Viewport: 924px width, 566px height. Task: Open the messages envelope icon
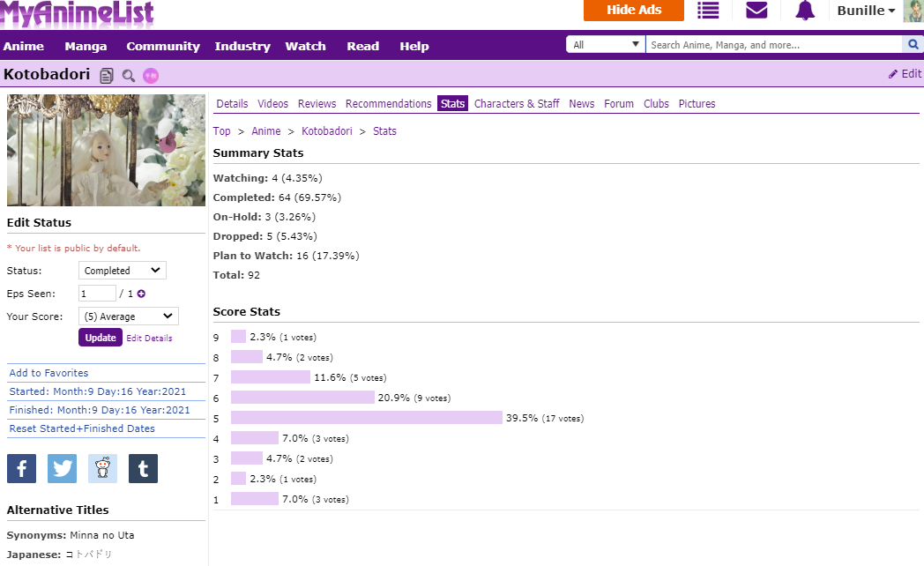(x=756, y=10)
